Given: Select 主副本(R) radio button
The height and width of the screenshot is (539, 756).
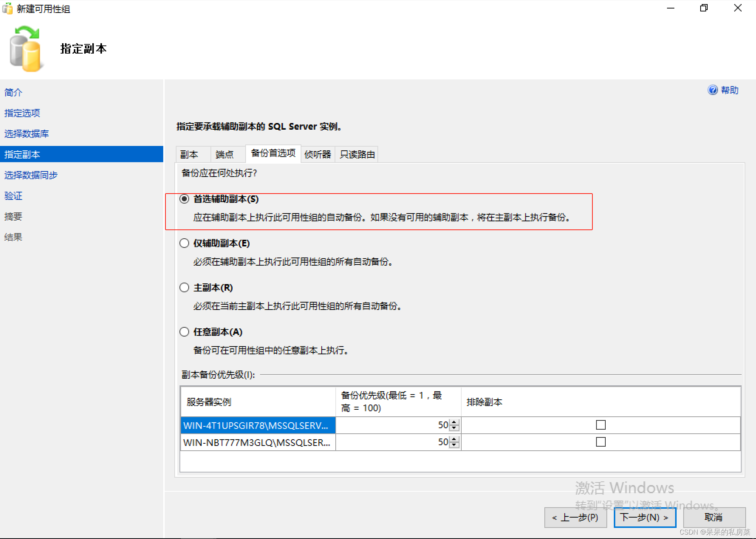Looking at the screenshot, I should tap(184, 288).
